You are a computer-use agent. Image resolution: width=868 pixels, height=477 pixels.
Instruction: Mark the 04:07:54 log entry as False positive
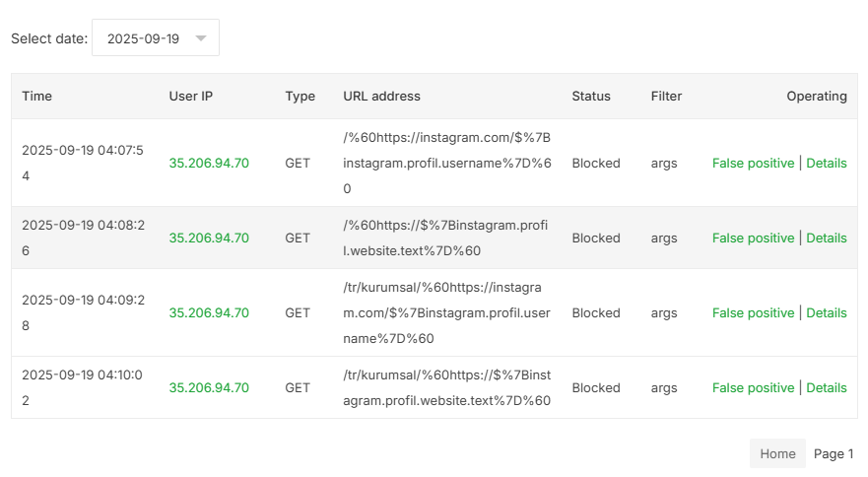pos(753,163)
